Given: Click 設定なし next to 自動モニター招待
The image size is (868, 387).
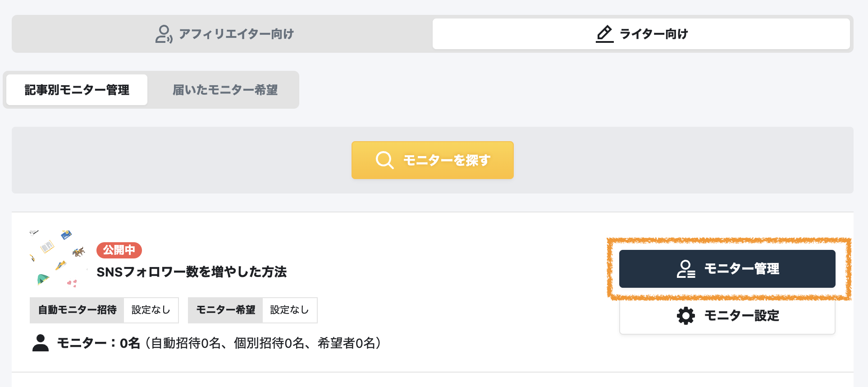Looking at the screenshot, I should click(x=151, y=310).
